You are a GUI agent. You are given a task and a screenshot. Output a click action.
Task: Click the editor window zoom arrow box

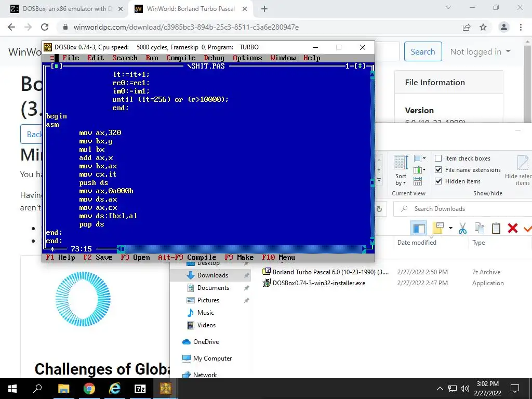point(360,66)
